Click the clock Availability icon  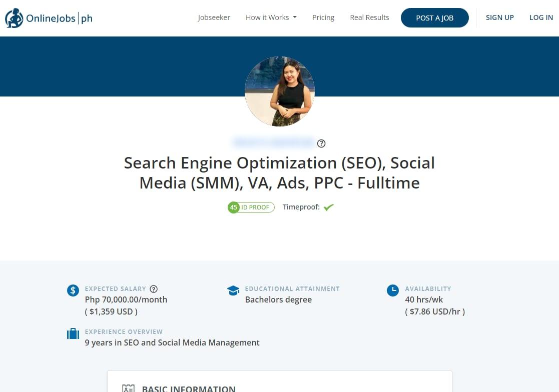(393, 290)
